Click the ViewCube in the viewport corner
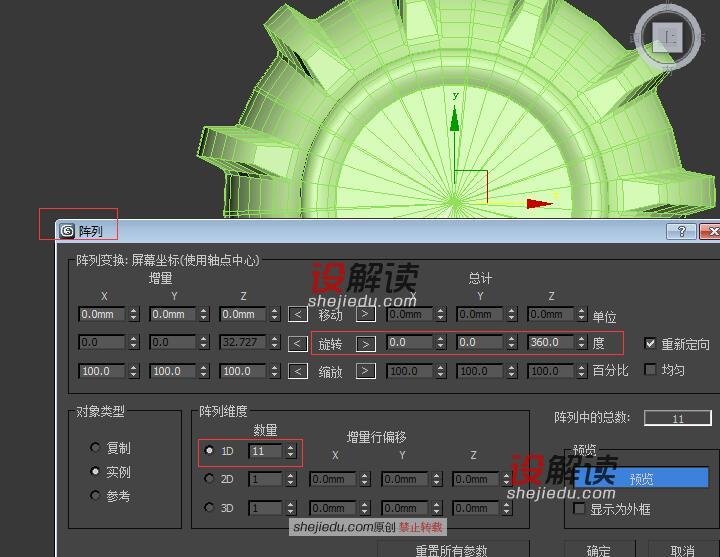This screenshot has height=557, width=720. coord(668,37)
